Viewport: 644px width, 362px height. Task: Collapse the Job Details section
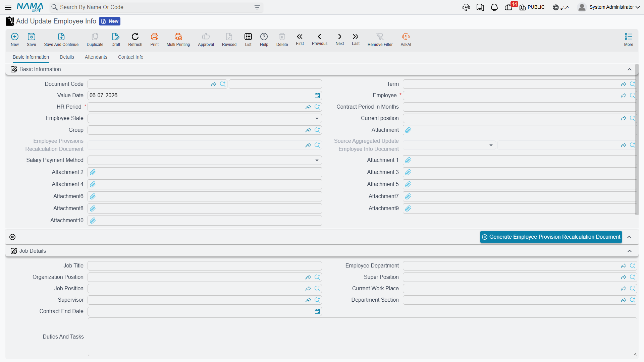point(630,251)
